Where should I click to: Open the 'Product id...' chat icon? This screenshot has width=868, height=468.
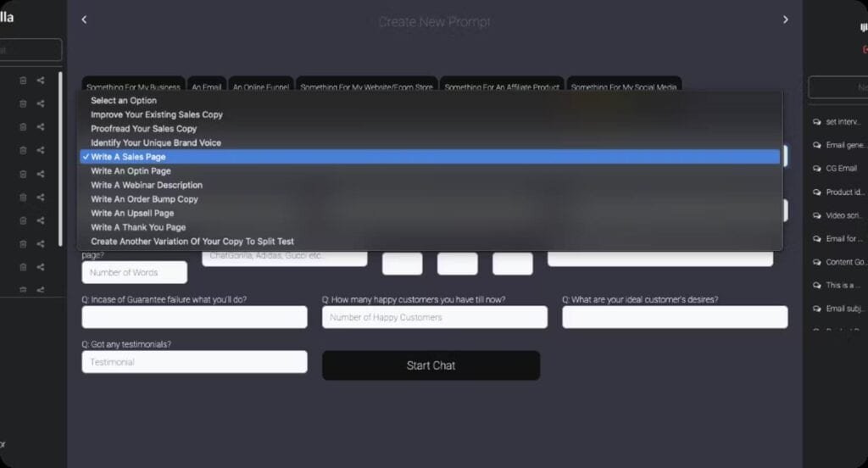(x=817, y=192)
